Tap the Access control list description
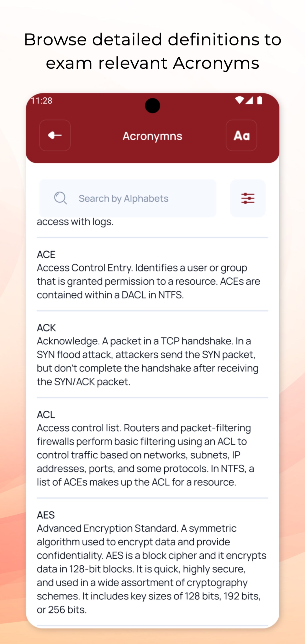305x644 pixels. click(145, 455)
